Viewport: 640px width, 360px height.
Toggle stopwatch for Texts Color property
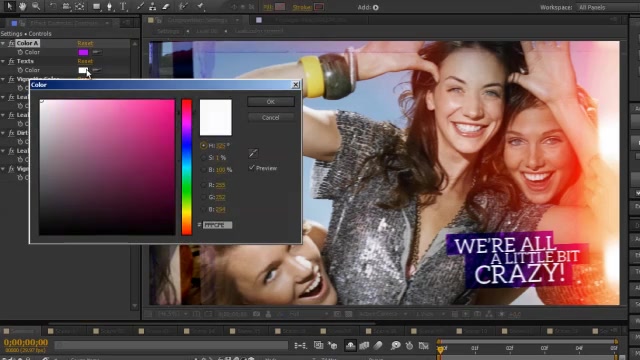coord(20,70)
